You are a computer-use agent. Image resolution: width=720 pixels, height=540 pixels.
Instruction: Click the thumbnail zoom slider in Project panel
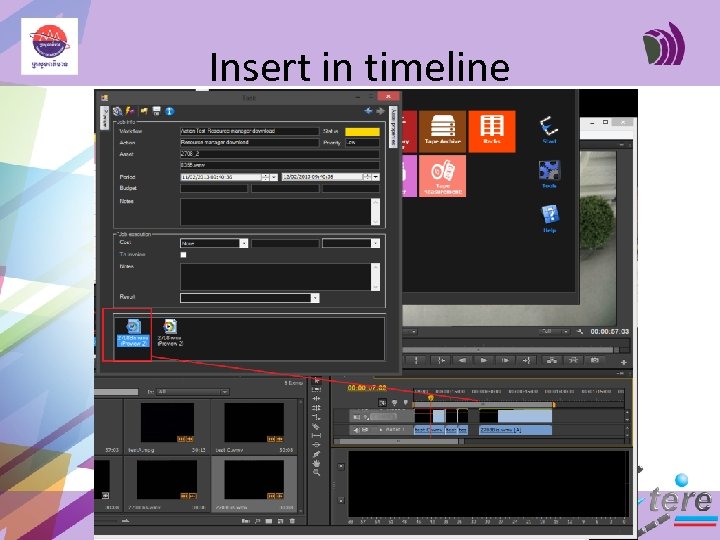125,521
